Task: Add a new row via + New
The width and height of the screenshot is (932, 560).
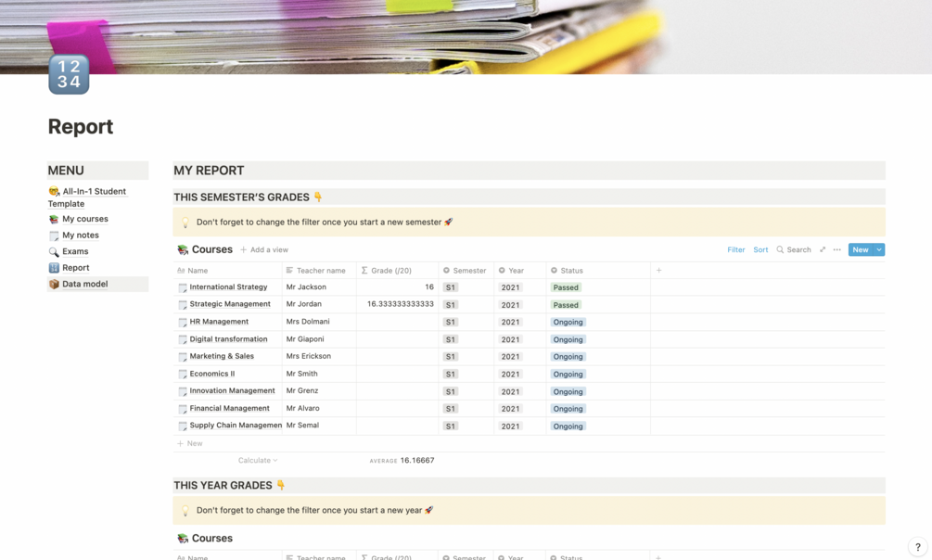Action: pyautogui.click(x=190, y=443)
